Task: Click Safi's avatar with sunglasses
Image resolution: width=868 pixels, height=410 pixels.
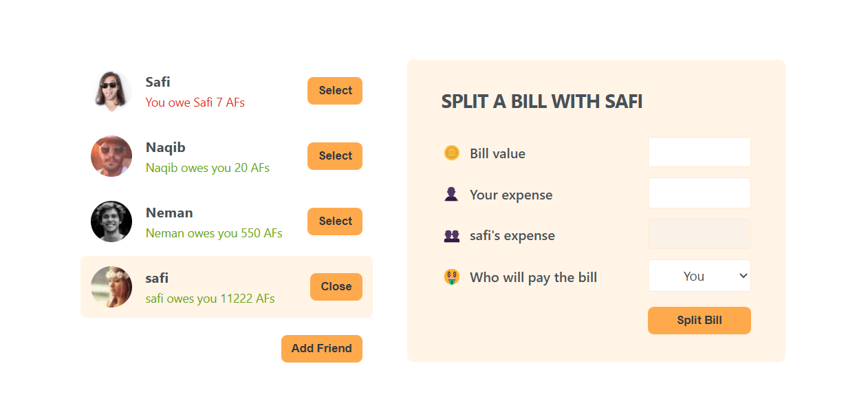Action: pos(111,91)
